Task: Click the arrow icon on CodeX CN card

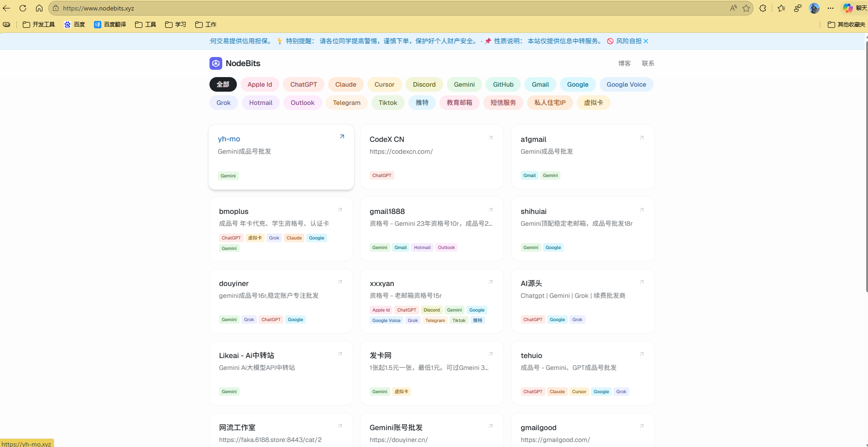Action: pyautogui.click(x=491, y=138)
